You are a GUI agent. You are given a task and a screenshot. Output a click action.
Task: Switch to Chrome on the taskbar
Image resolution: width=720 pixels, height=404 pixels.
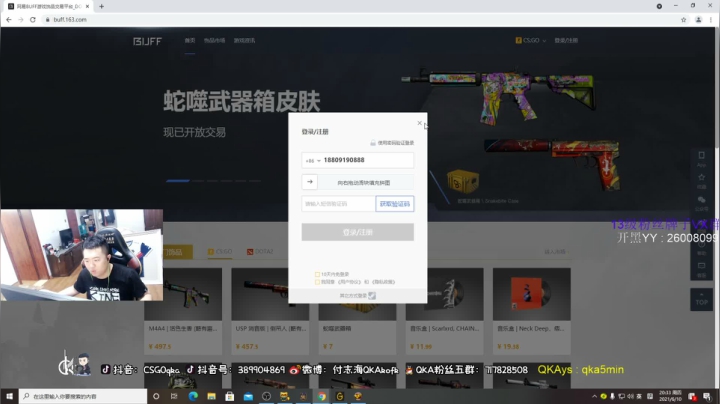(322, 396)
